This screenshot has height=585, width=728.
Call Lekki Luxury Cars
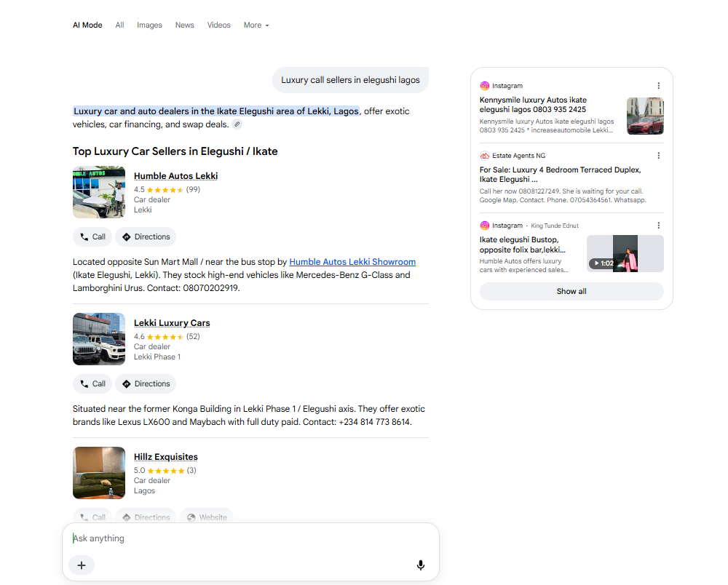pos(92,383)
